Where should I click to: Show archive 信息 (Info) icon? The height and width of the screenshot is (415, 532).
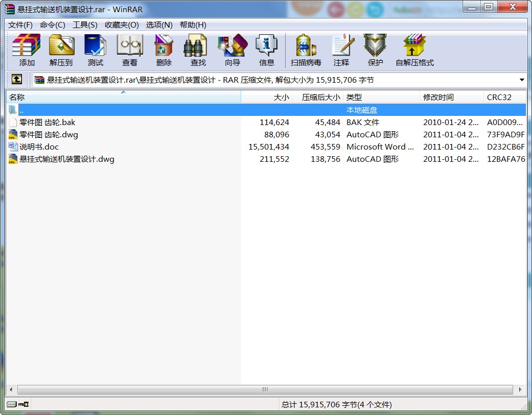267,45
